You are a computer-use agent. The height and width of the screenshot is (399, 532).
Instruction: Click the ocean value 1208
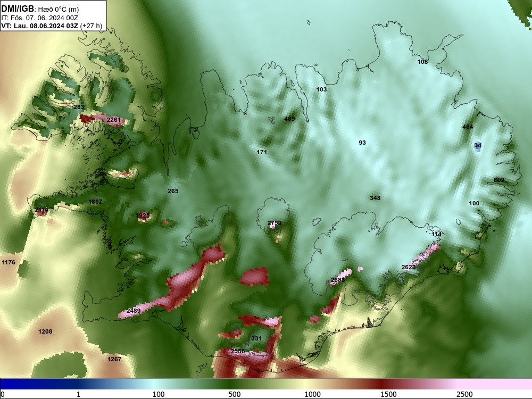45,331
